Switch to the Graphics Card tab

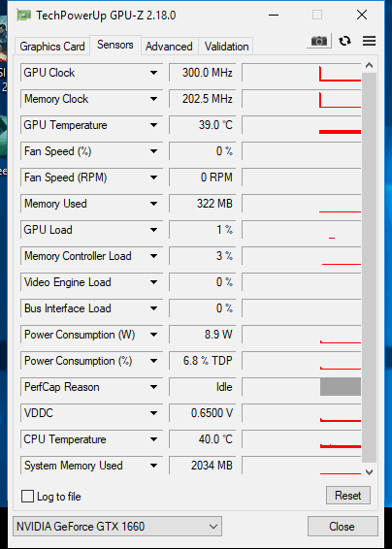coord(52,47)
